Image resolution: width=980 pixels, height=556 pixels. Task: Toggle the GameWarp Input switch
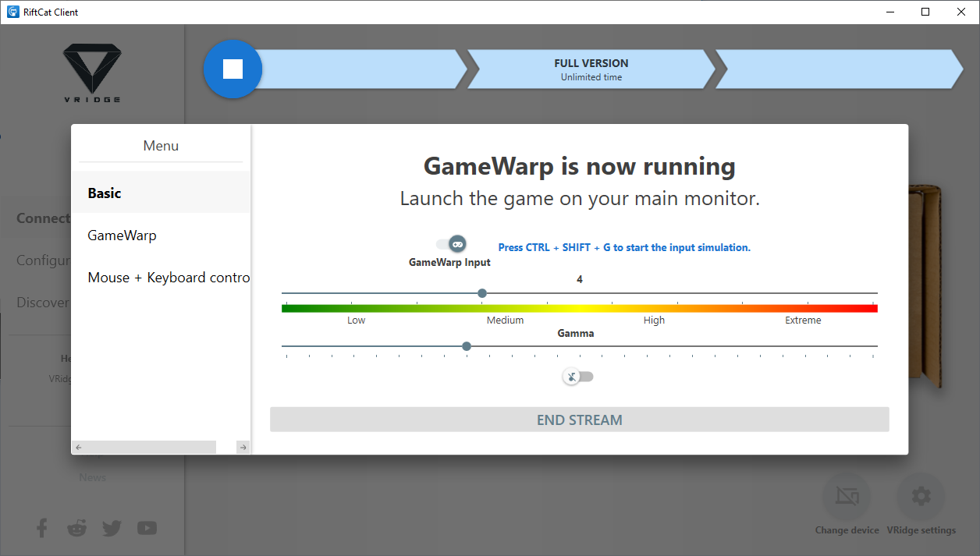coord(451,244)
